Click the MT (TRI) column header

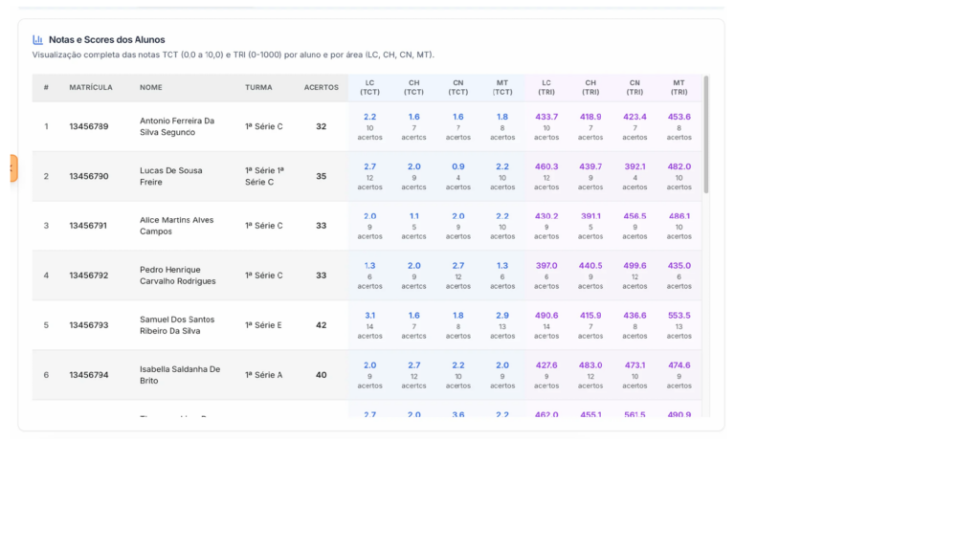pyautogui.click(x=679, y=88)
